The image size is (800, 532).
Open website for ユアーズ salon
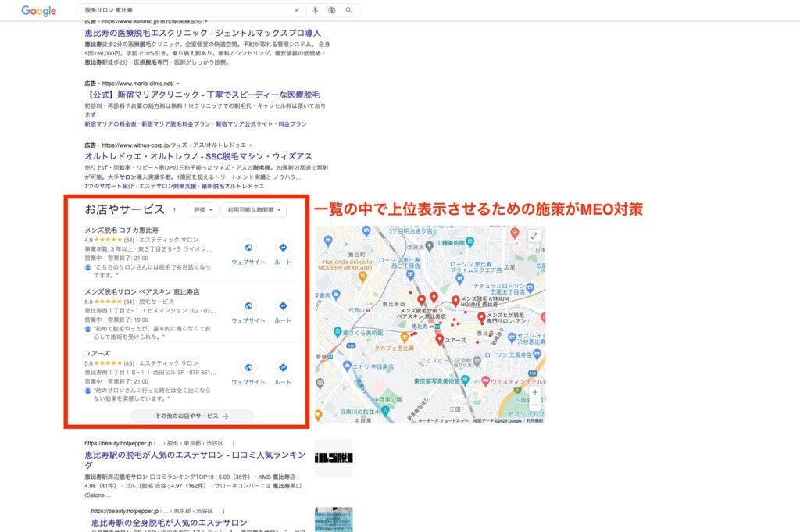point(248,372)
